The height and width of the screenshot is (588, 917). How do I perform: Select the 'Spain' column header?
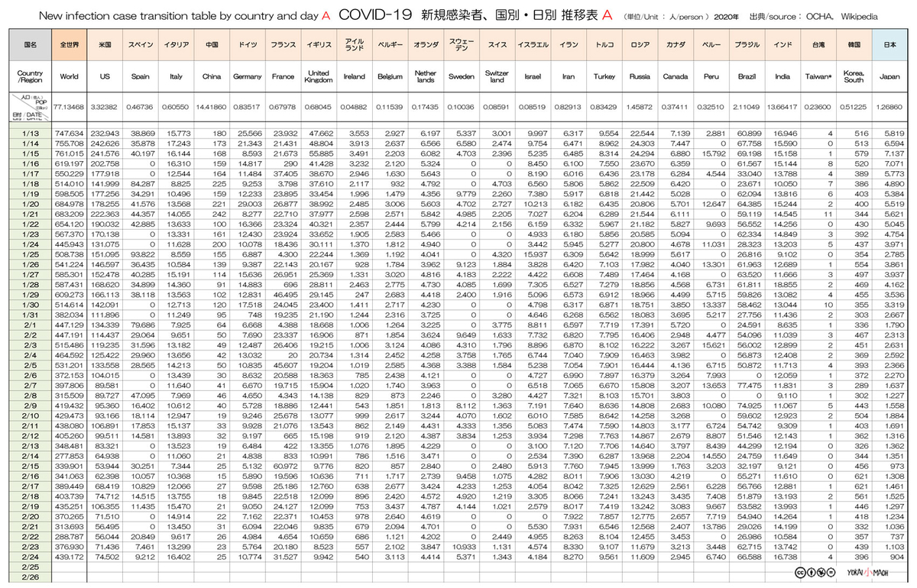pos(141,76)
